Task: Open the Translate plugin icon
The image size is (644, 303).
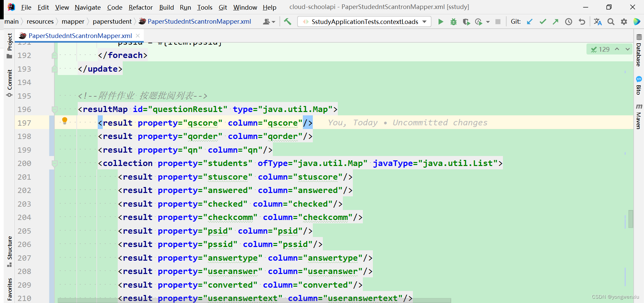Action: (598, 22)
